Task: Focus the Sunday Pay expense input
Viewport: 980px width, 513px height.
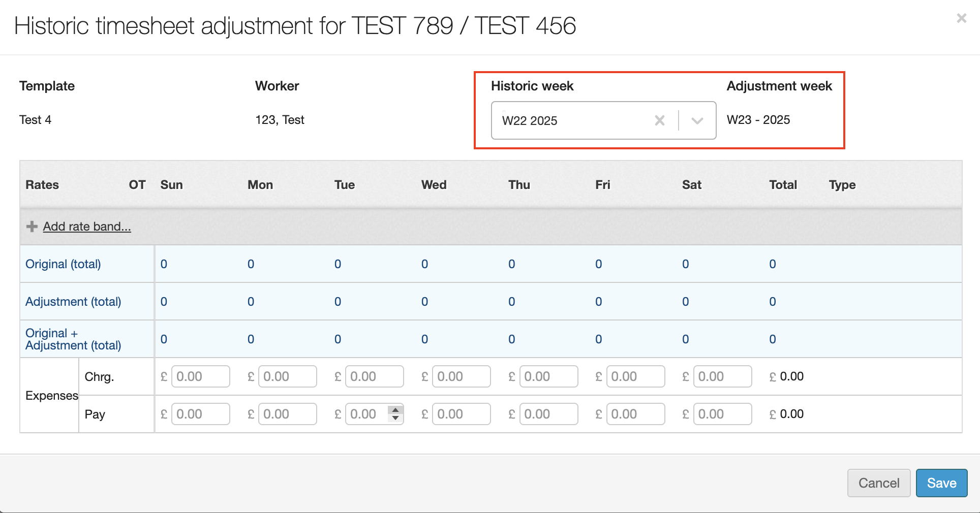Action: (200, 414)
